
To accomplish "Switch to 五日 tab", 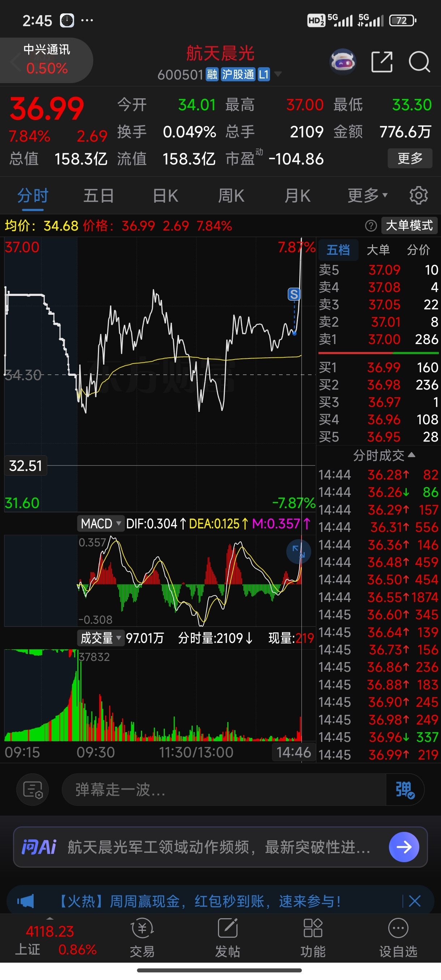I will coord(99,196).
